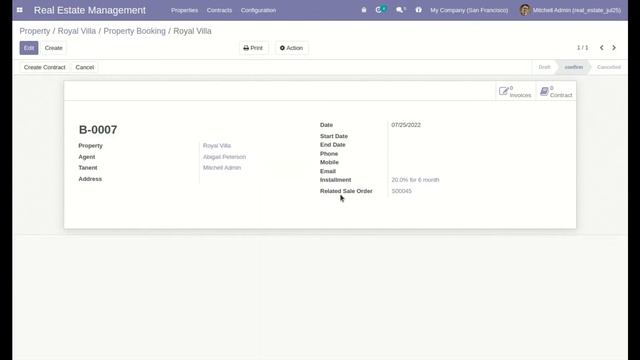The height and width of the screenshot is (360, 640).
Task: Open the Contract smart button
Action: pyautogui.click(x=556, y=91)
